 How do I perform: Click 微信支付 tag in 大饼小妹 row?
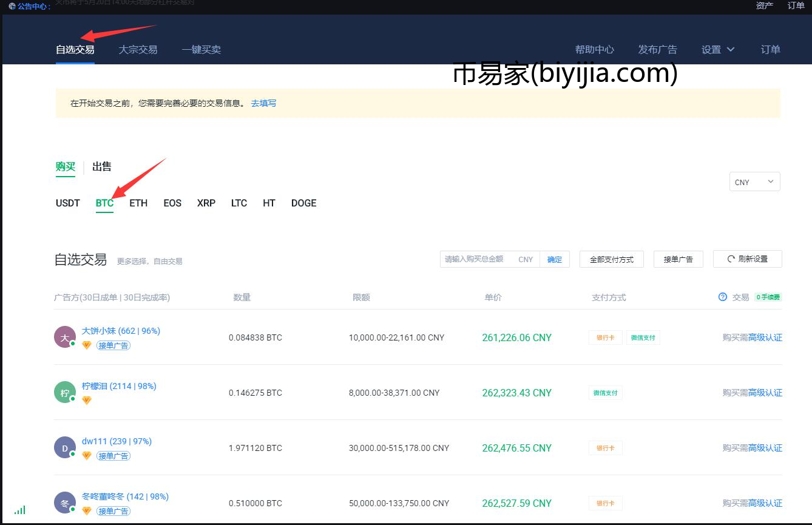[x=643, y=337]
